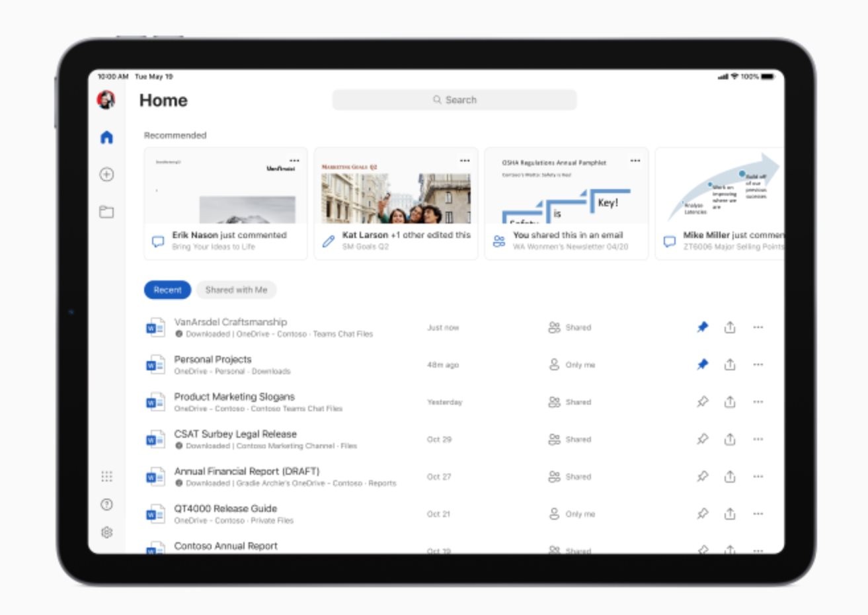This screenshot has height=615, width=868.
Task: Click the Word icon beside Personal Projects
Action: 155,364
